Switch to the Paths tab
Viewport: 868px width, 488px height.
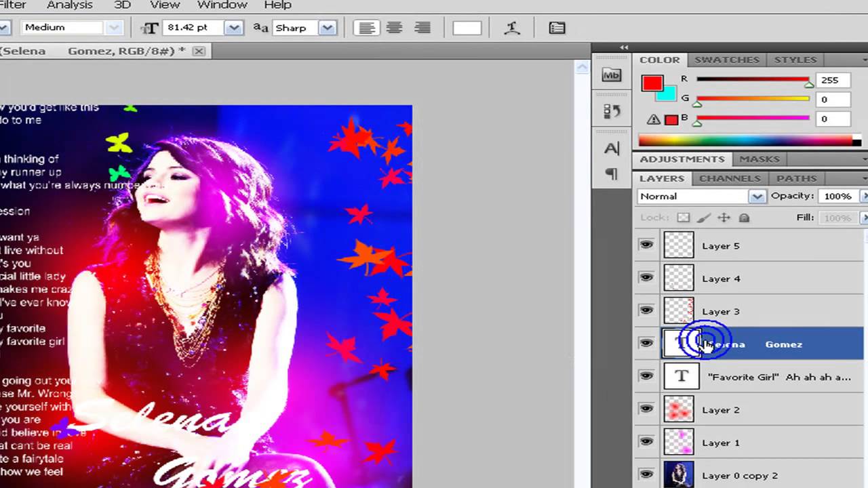797,178
